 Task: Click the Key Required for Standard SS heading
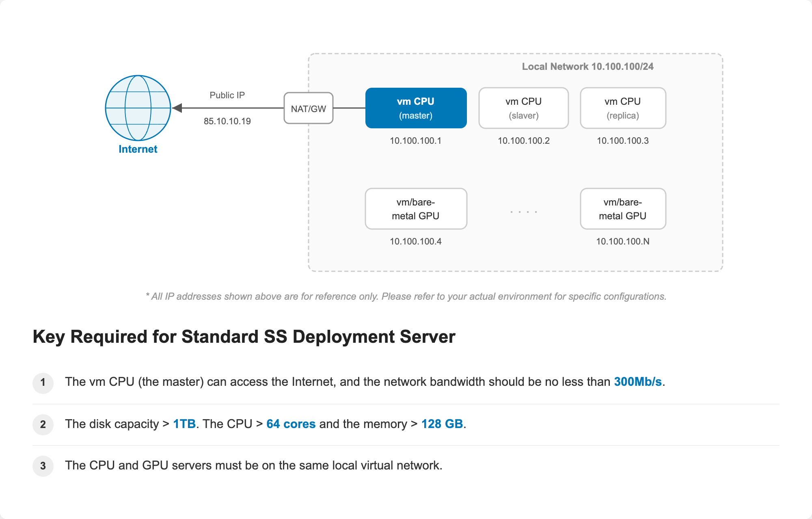[x=244, y=337]
